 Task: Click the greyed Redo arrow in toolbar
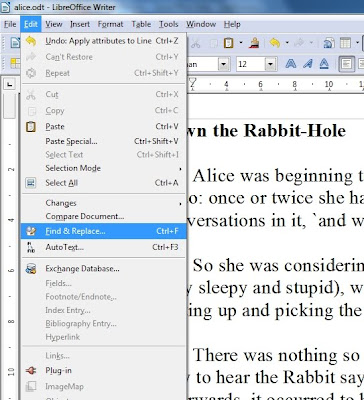[x=300, y=43]
